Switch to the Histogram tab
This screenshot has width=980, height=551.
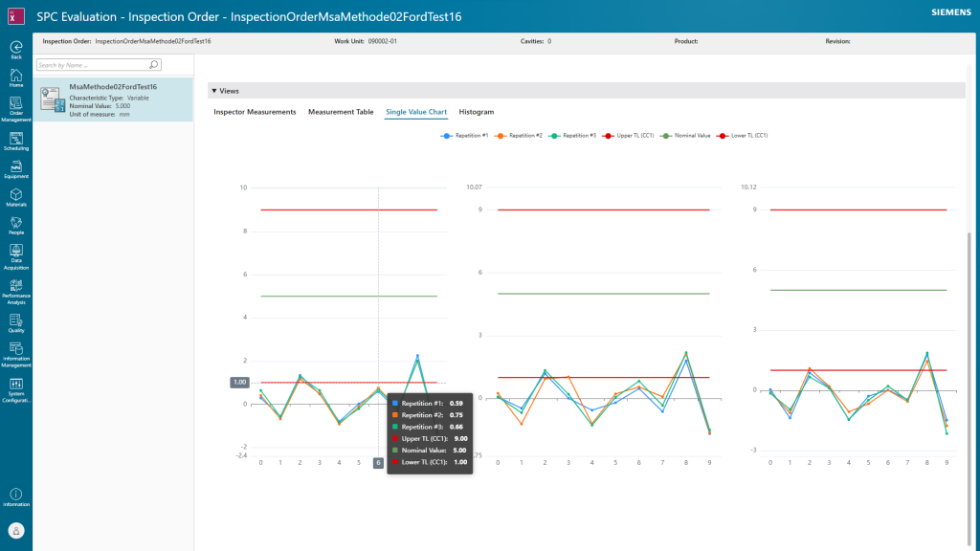(476, 112)
